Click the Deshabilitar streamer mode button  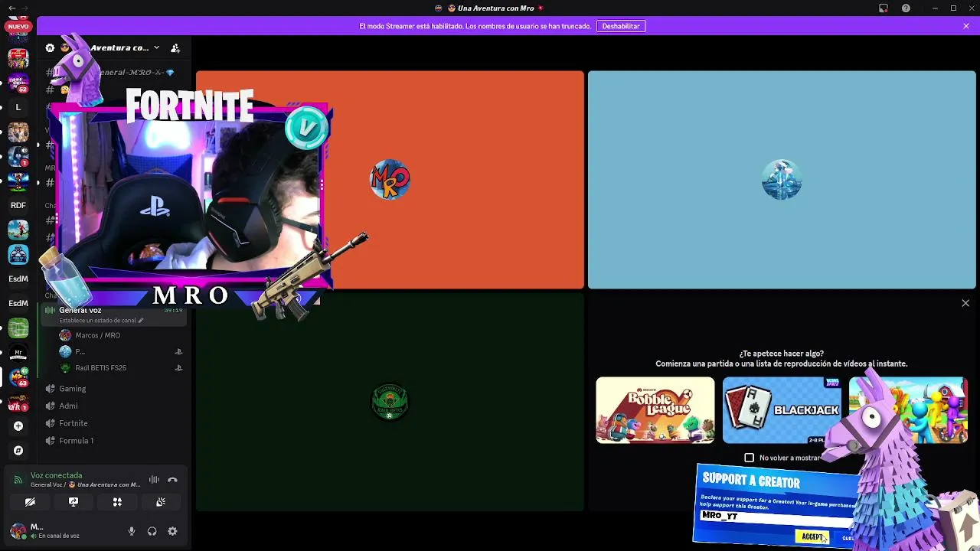(x=620, y=26)
